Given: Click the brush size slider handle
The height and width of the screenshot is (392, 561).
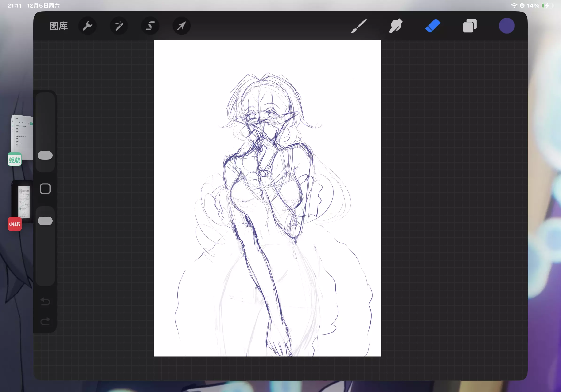Looking at the screenshot, I should pos(45,155).
